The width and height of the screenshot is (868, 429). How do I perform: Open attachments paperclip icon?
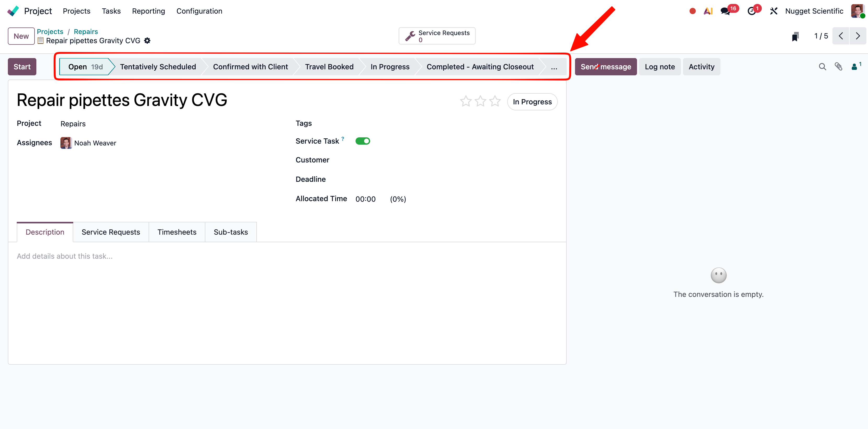point(838,67)
